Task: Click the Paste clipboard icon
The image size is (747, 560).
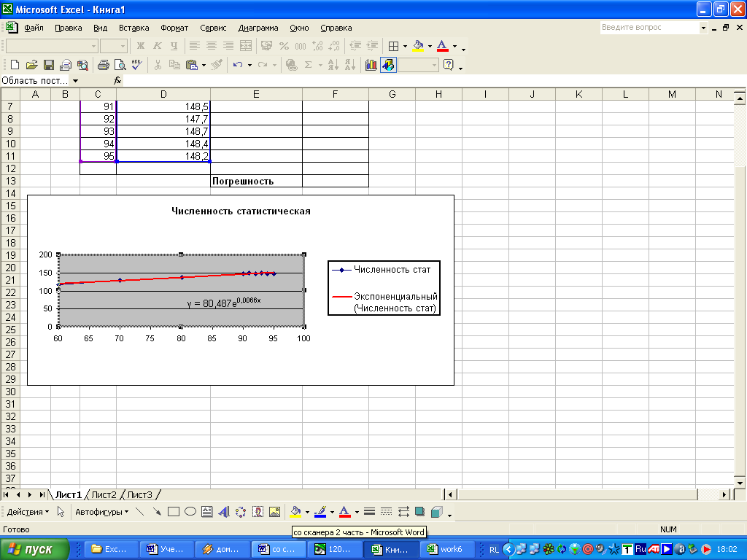Action: (x=192, y=65)
